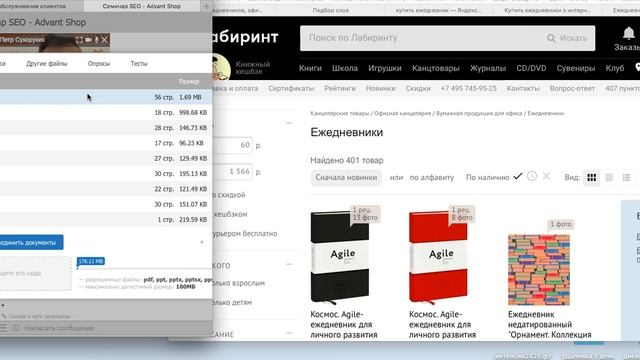Viewport: 640px width, 360px height.
Task: Click the blue merge documents button
Action: point(31,242)
